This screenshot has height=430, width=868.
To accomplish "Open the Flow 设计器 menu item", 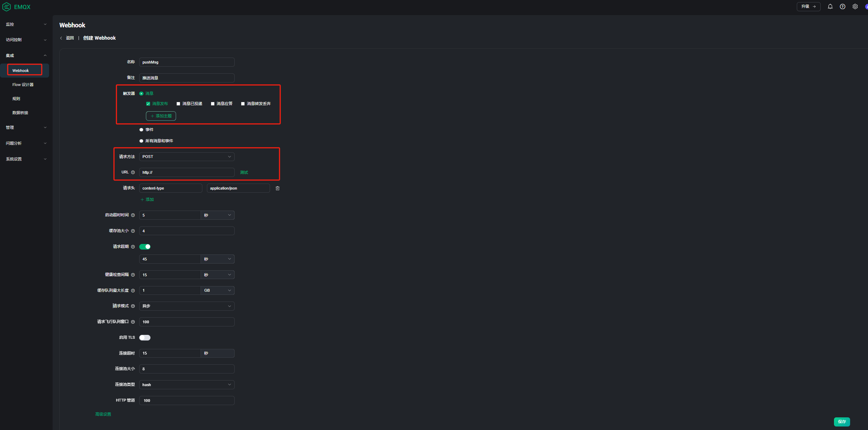I will [23, 85].
